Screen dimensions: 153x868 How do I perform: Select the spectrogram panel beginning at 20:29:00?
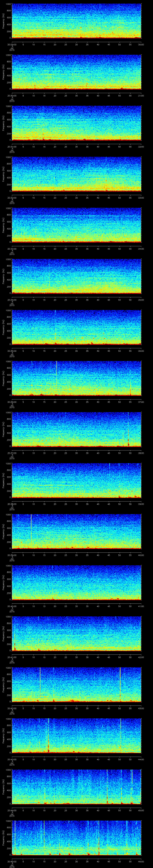76,21
